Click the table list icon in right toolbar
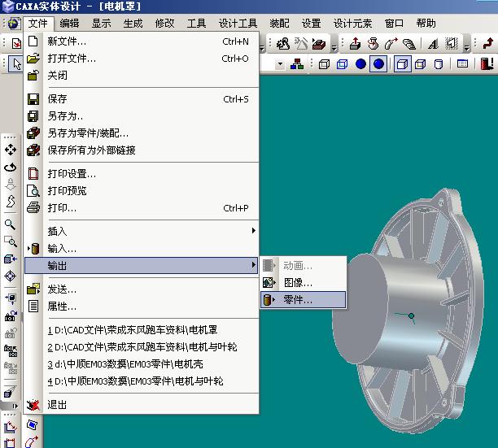The image size is (498, 448). point(462,64)
